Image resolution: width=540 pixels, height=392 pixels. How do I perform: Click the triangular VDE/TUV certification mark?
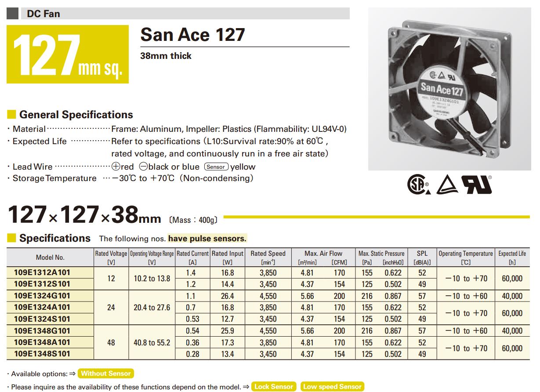pyautogui.click(x=447, y=185)
